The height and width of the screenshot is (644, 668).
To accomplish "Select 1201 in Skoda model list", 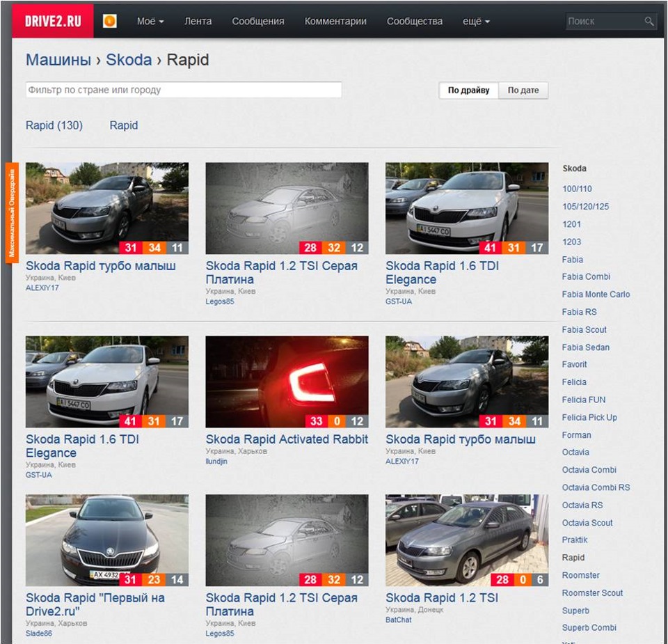I will pos(571,224).
